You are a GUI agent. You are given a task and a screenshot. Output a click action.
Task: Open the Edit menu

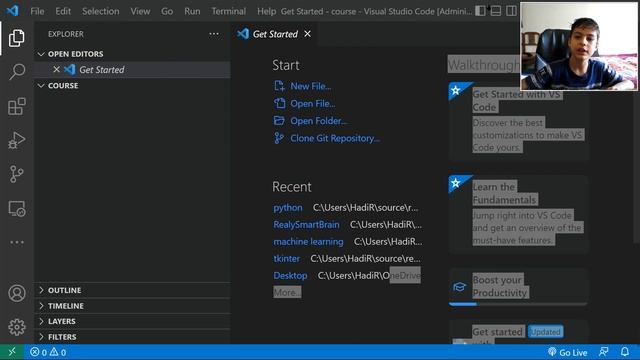pyautogui.click(x=63, y=11)
